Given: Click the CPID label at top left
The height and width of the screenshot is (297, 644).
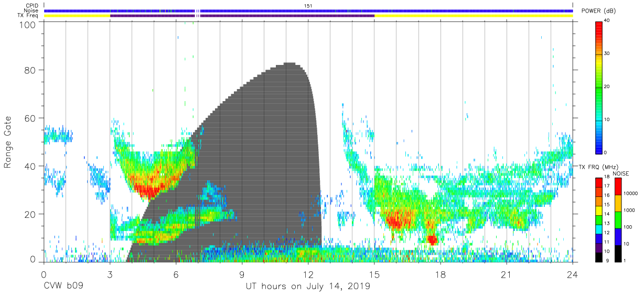Looking at the screenshot, I should [x=33, y=5].
